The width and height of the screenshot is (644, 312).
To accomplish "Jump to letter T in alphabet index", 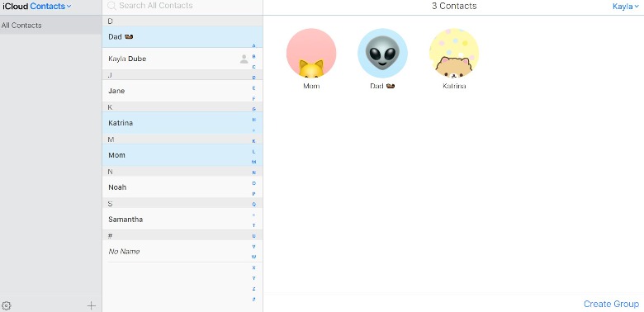I will 253,225.
